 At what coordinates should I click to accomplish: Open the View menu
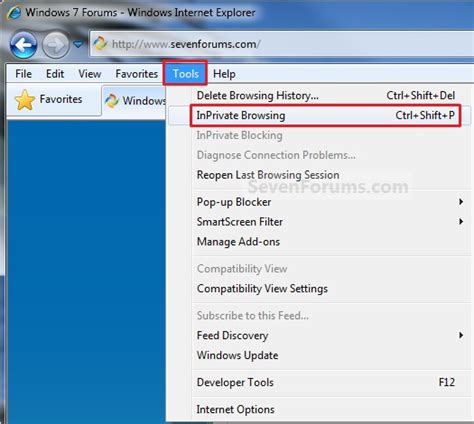(x=90, y=74)
